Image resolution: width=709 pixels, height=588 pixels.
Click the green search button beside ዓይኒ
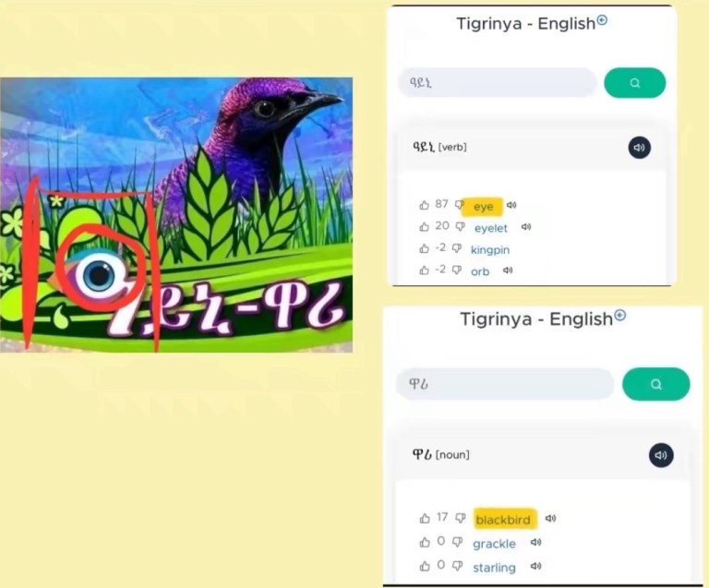634,83
